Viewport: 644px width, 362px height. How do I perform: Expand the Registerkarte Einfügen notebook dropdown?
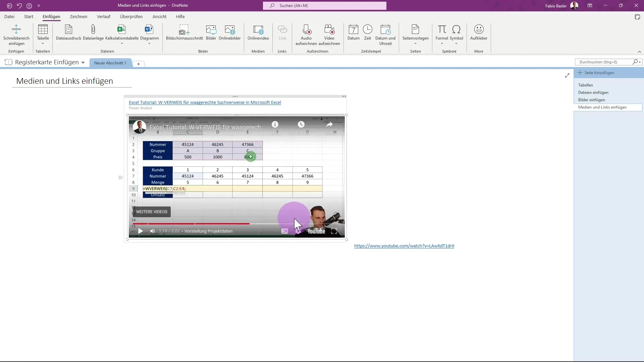[x=83, y=63]
